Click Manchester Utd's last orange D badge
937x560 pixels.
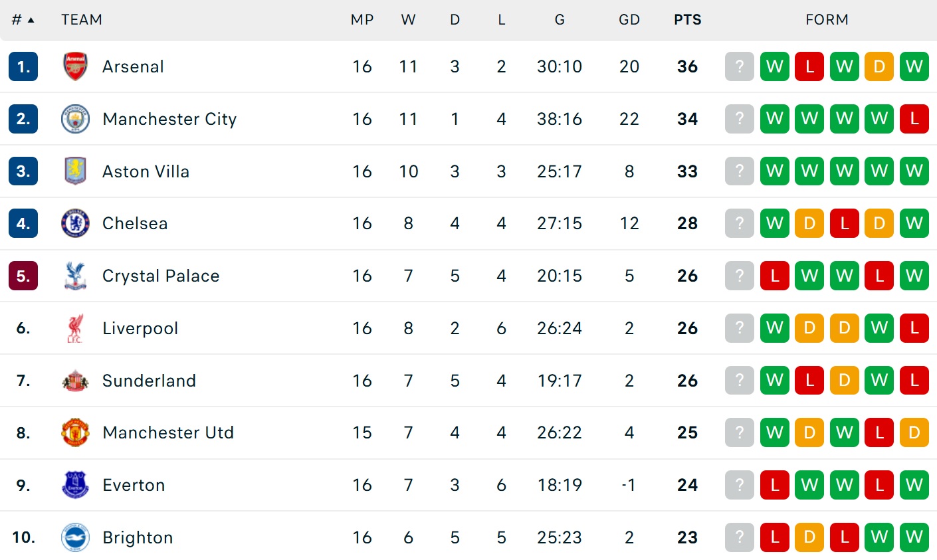pos(914,432)
